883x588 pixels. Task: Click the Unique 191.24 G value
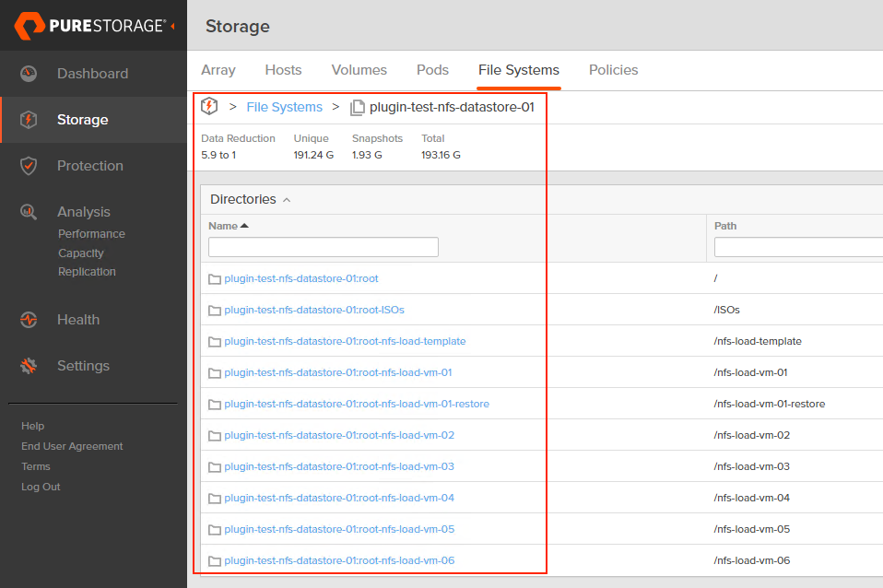click(x=313, y=155)
